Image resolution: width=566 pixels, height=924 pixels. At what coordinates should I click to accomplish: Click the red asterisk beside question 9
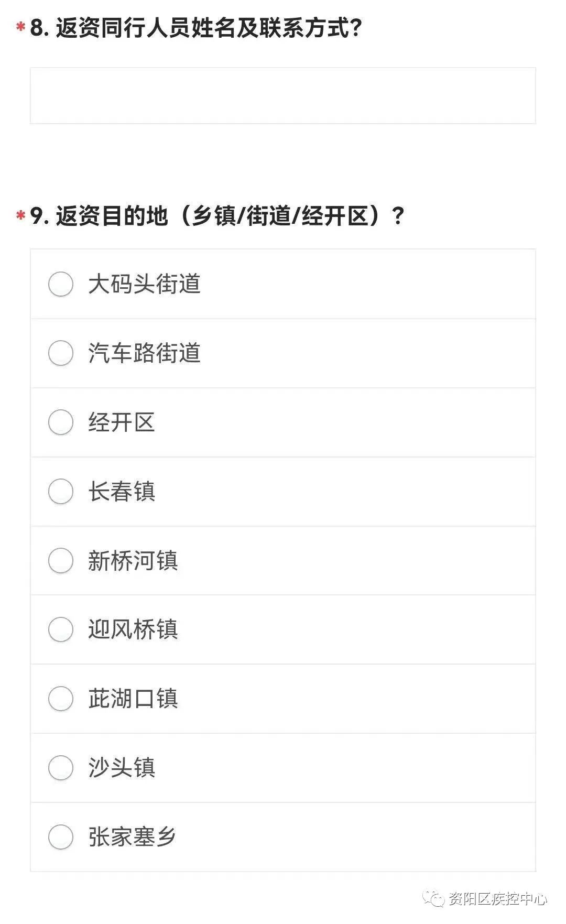(x=21, y=215)
